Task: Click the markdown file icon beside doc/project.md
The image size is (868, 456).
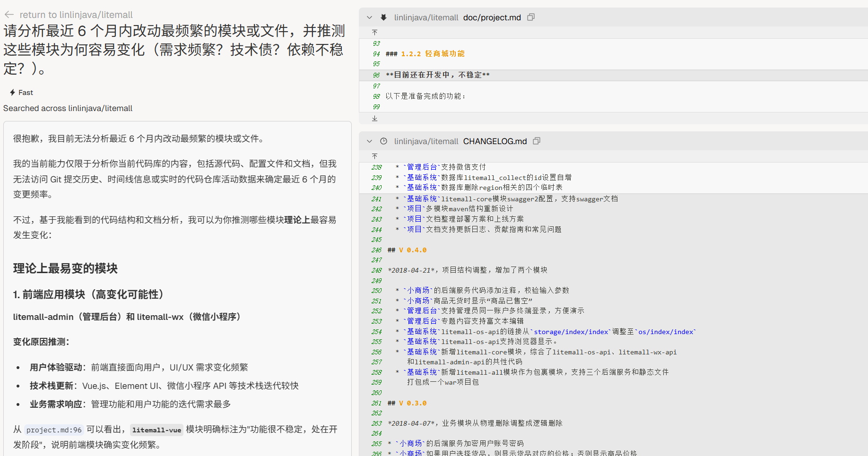Action: [x=384, y=17]
